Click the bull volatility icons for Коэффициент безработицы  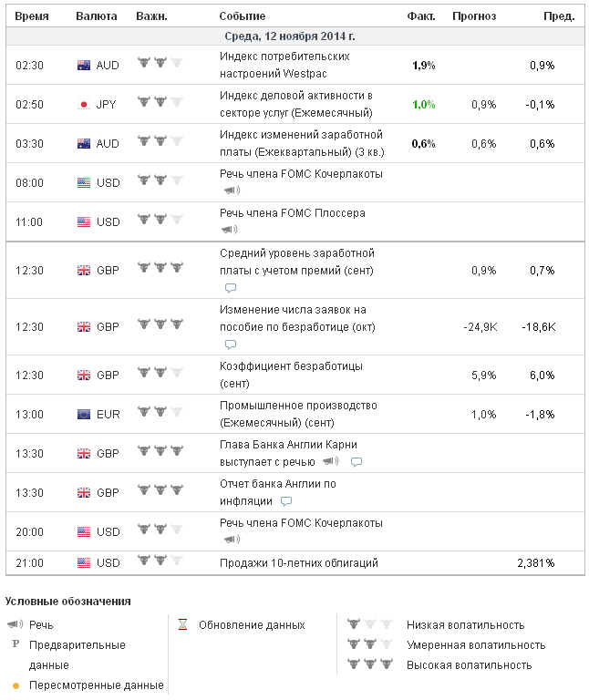[160, 375]
